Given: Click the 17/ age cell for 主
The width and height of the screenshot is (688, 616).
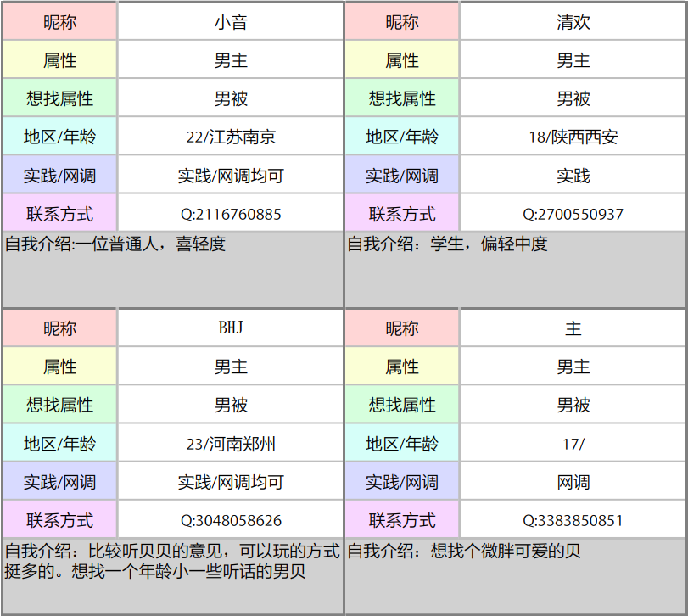Looking at the screenshot, I should point(573,442).
